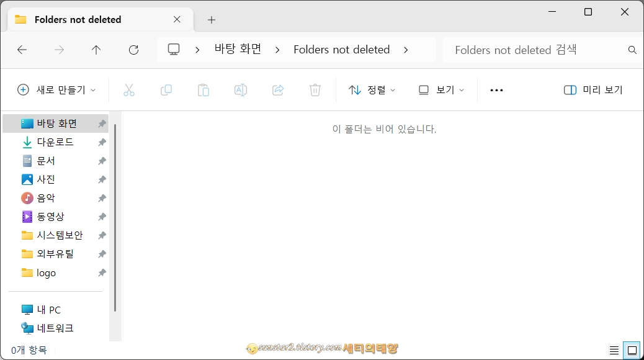
Task: Open the See more (...) menu
Action: pos(496,90)
